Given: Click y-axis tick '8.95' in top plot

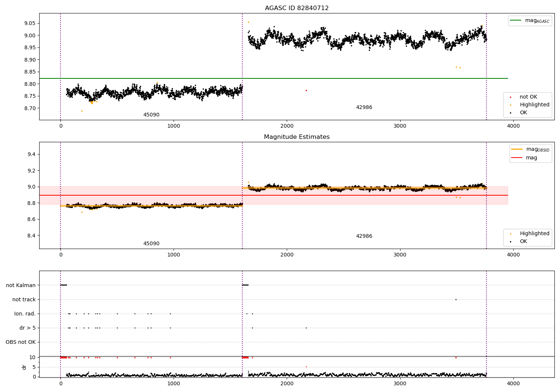Looking at the screenshot, I should coord(29,47).
